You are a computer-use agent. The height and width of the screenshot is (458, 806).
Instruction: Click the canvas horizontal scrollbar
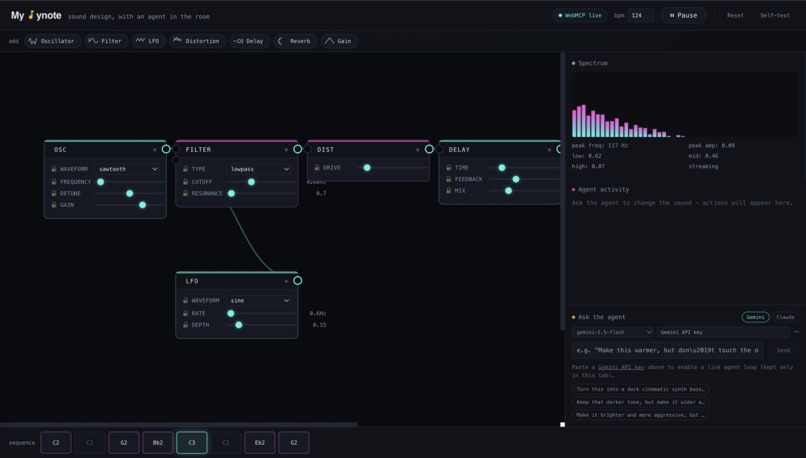179,425
